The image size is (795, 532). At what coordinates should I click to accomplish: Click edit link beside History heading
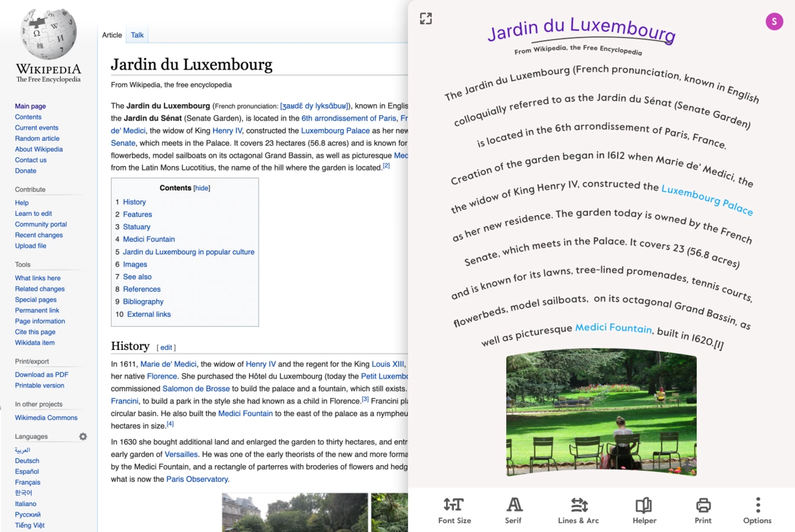point(166,348)
